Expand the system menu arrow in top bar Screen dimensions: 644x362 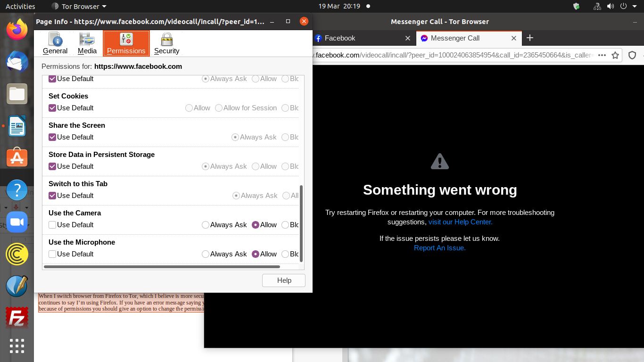pos(635,7)
